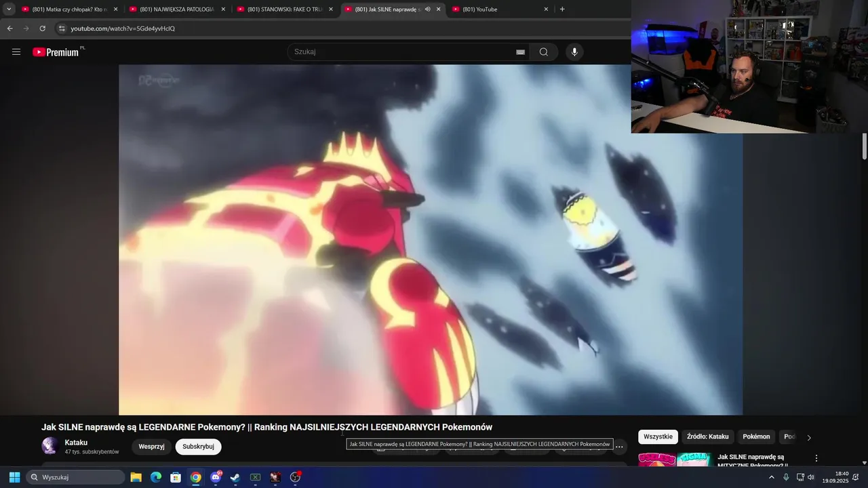Viewport: 868px width, 488px height.
Task: Click the recommended video thumbnail
Action: point(674,460)
